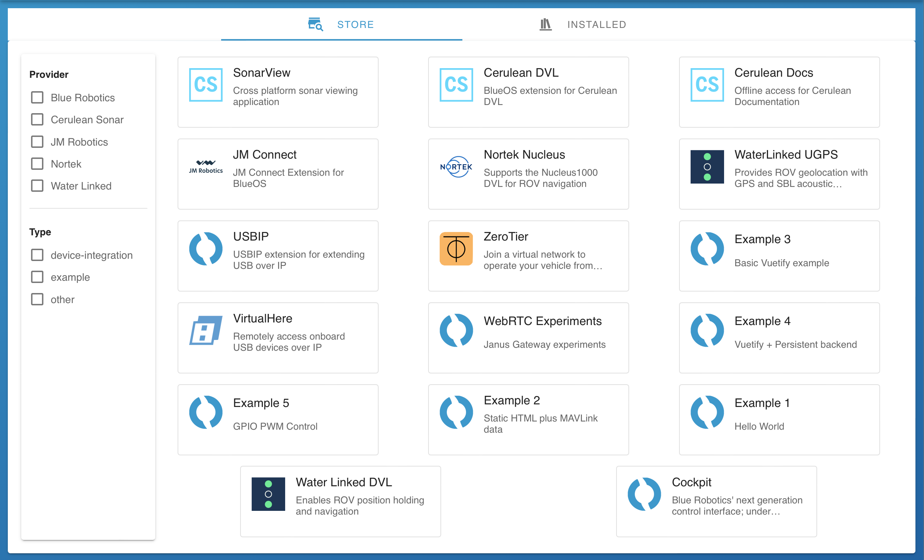
Task: Click 'Cross platform sonar viewing application' text
Action: point(295,96)
